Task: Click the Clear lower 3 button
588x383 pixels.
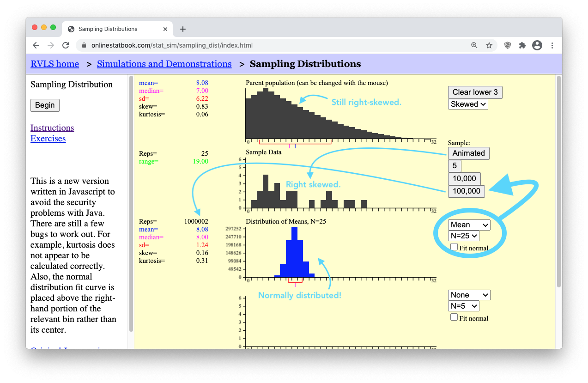Action: pyautogui.click(x=475, y=92)
